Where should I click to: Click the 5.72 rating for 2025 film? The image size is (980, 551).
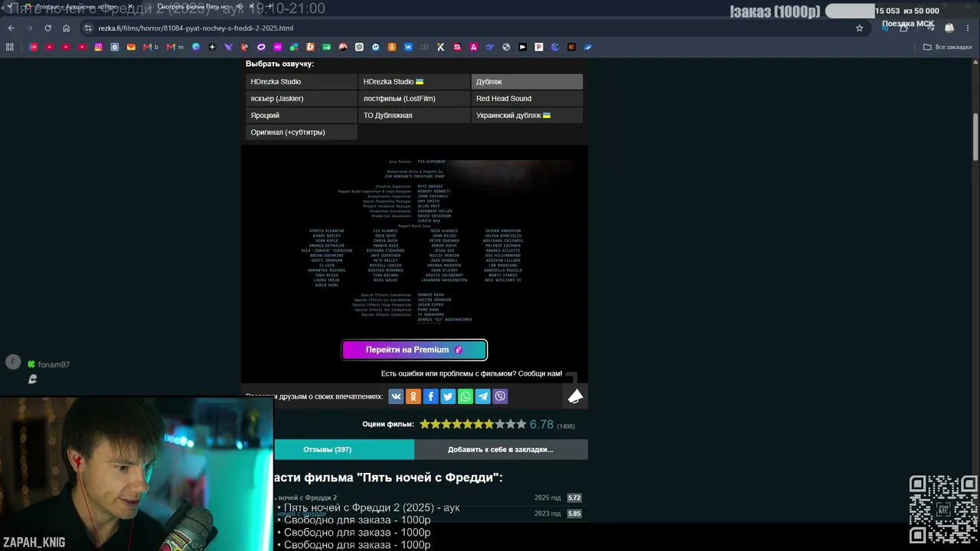[574, 498]
